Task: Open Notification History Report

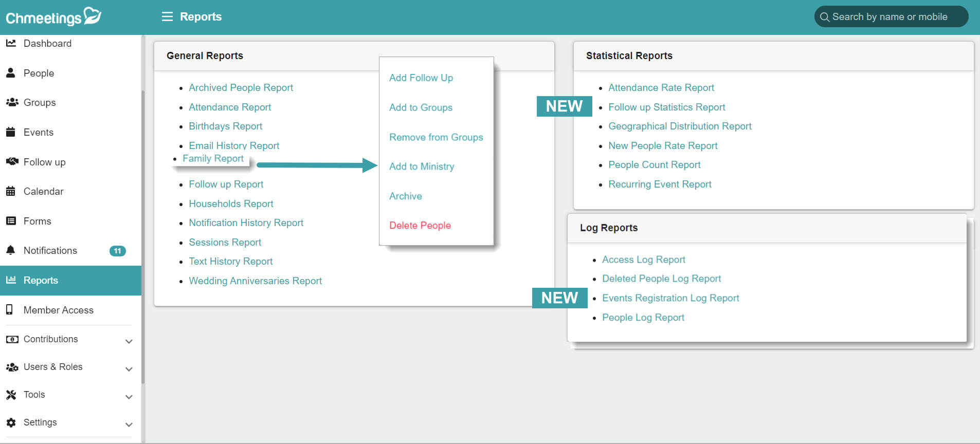Action: tap(246, 223)
